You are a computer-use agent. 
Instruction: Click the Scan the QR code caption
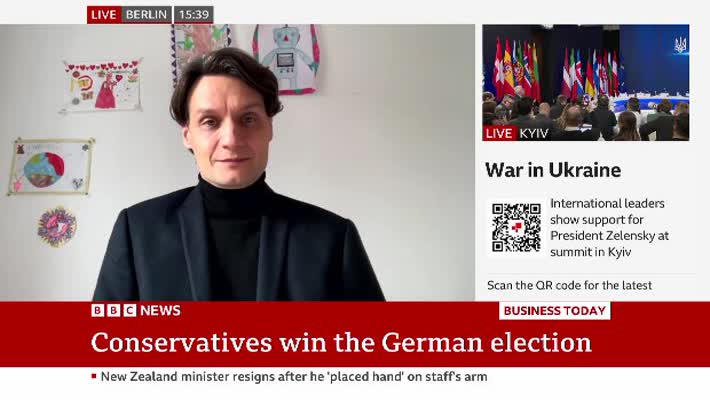click(569, 285)
